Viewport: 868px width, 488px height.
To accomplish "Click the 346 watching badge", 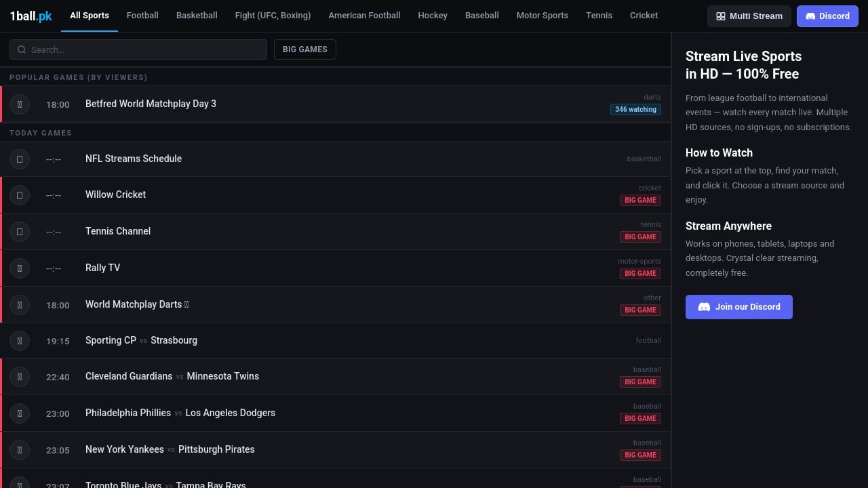I will click(635, 110).
